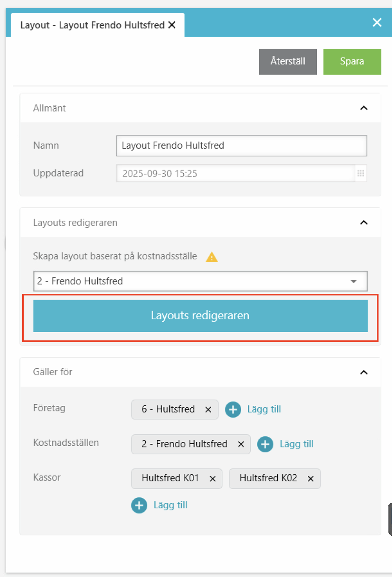
Task: Collapse the Layouts redigeraren section
Action: [x=364, y=223]
